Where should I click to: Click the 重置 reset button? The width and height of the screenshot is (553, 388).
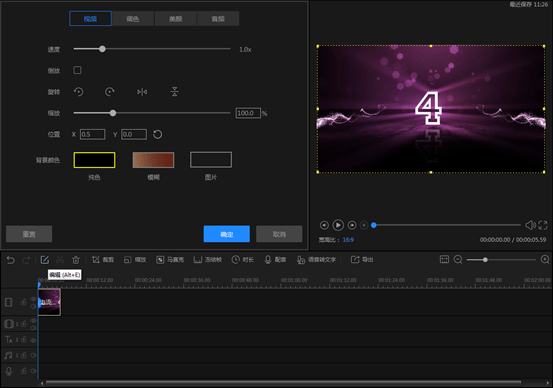coord(29,234)
